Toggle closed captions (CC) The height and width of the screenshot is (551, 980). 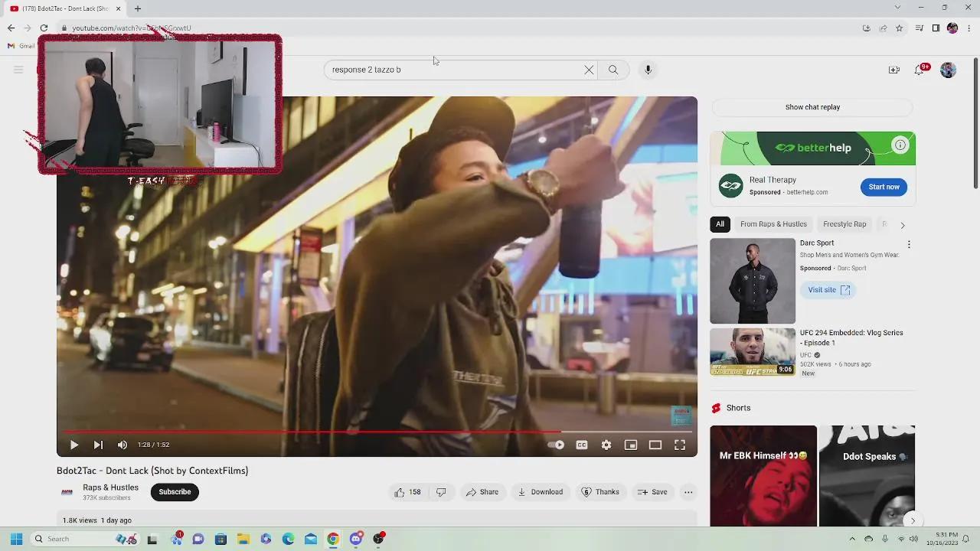click(582, 445)
